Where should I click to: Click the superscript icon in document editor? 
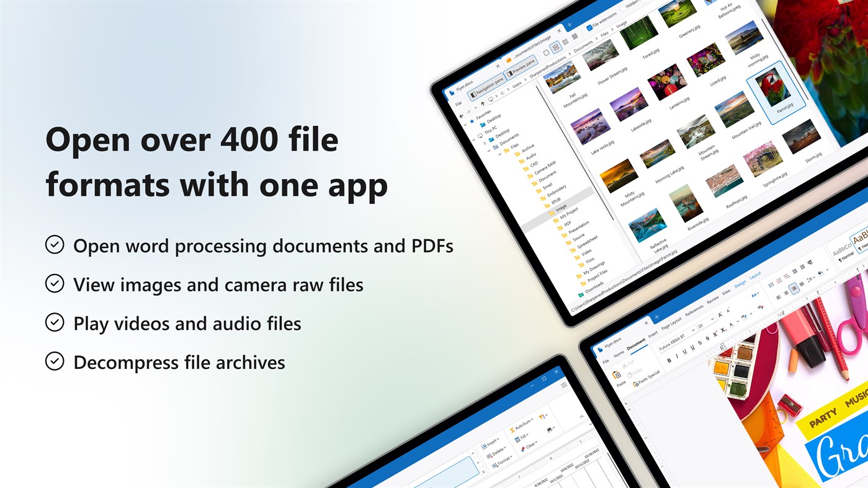(x=715, y=334)
